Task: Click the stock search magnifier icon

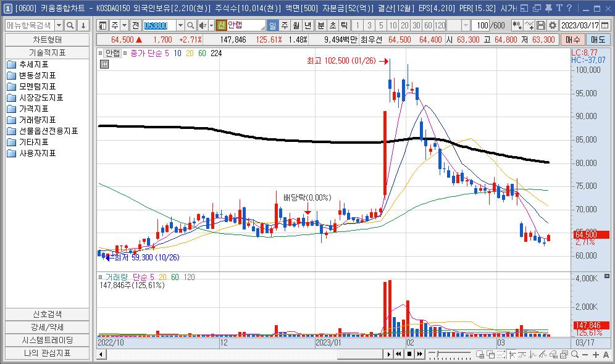Action: (x=190, y=25)
